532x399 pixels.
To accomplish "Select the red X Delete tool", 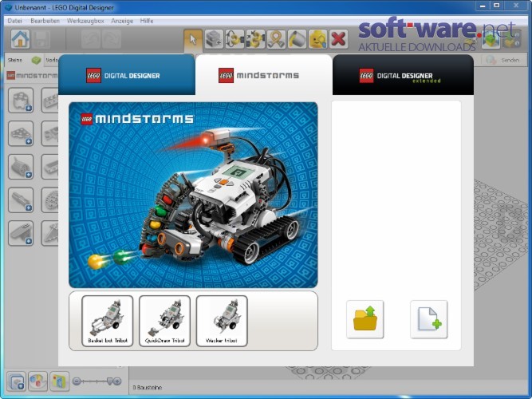I will pos(338,39).
